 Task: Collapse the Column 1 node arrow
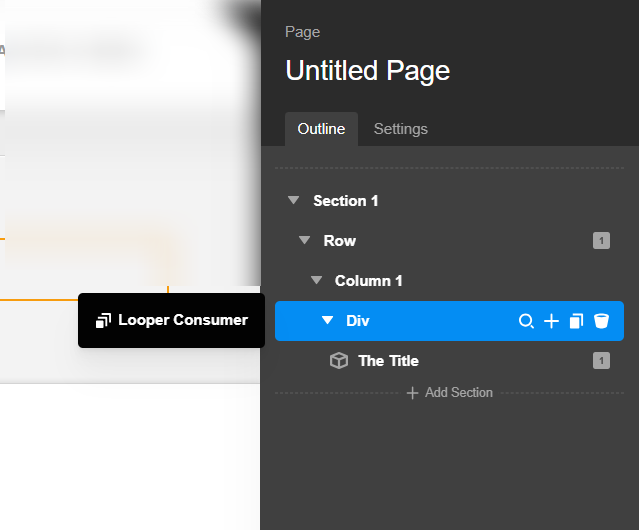(x=316, y=281)
